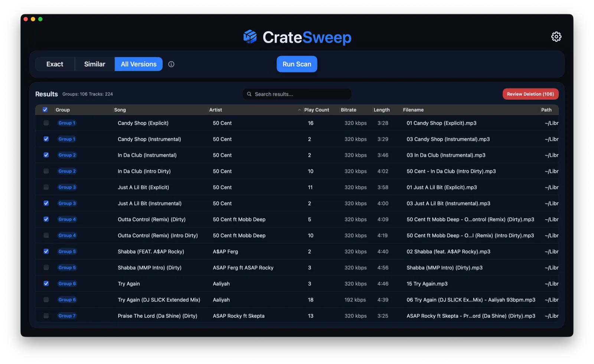
Task: Check the Praise The Lord (Da Shine) row
Action: [46, 316]
